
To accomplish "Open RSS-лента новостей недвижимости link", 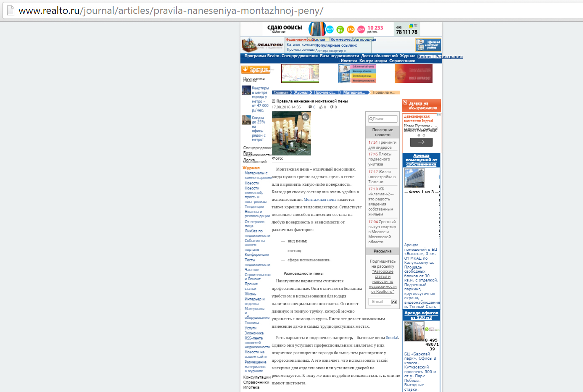I will pyautogui.click(x=257, y=343).
